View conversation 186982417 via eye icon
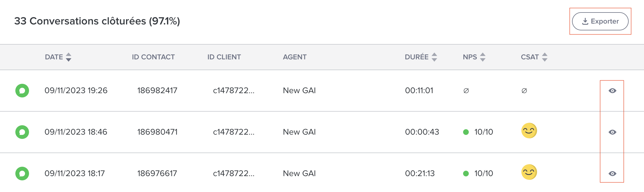Screen dimensions: 644x192 click(x=612, y=91)
